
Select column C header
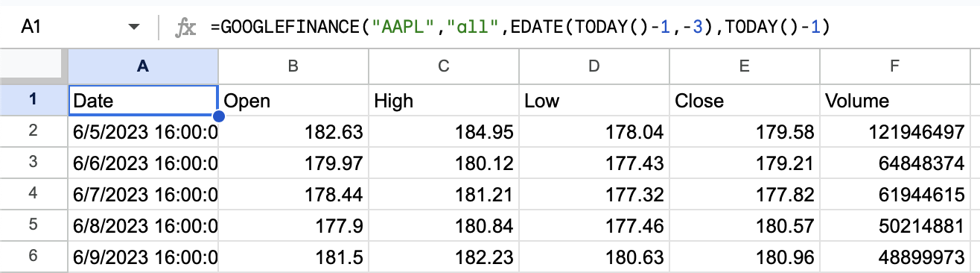coord(444,66)
